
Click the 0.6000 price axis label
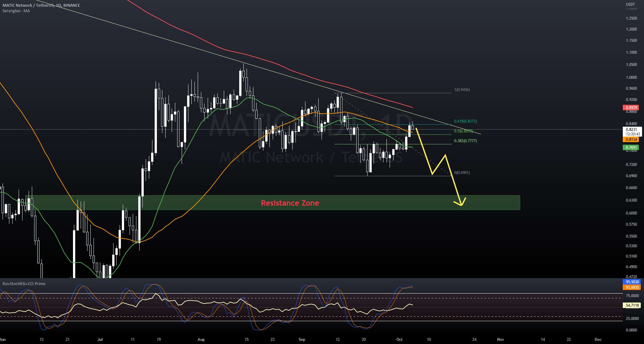click(x=631, y=213)
